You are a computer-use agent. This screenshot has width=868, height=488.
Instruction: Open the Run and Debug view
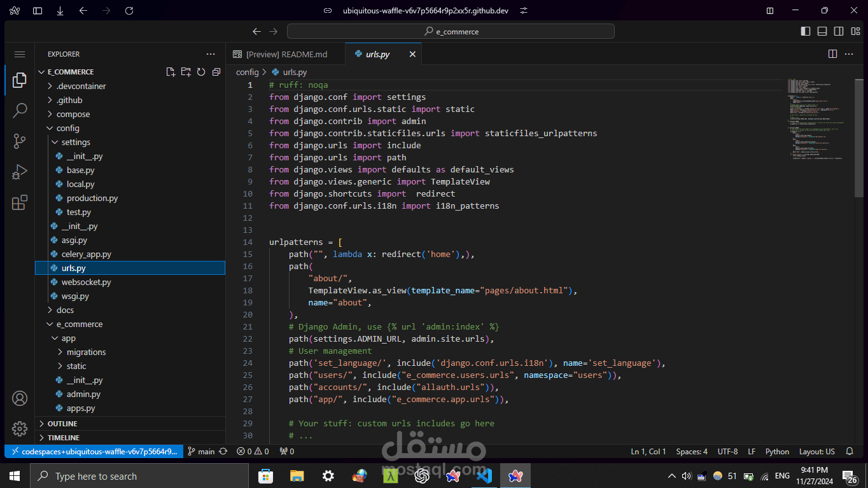20,172
